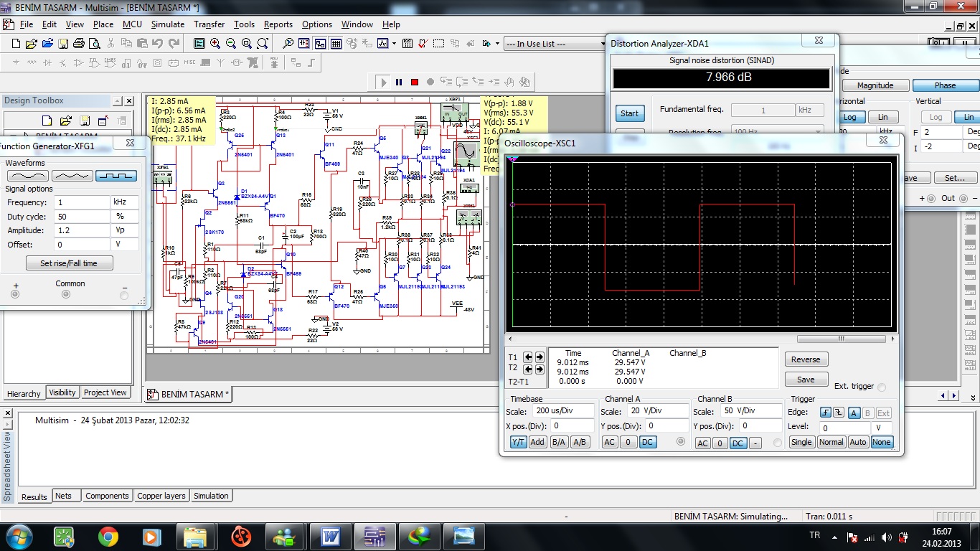Move oscilloscope T1 cursor right
The image size is (980, 551).
tap(539, 357)
